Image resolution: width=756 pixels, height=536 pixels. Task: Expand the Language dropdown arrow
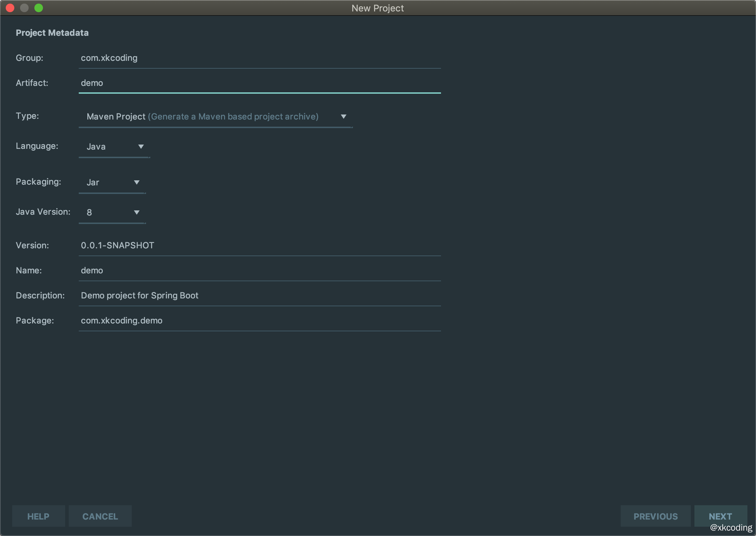tap(141, 147)
